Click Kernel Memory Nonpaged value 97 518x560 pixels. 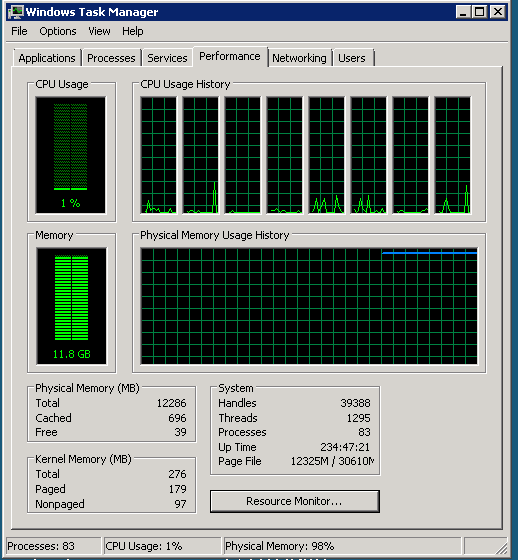(180, 504)
